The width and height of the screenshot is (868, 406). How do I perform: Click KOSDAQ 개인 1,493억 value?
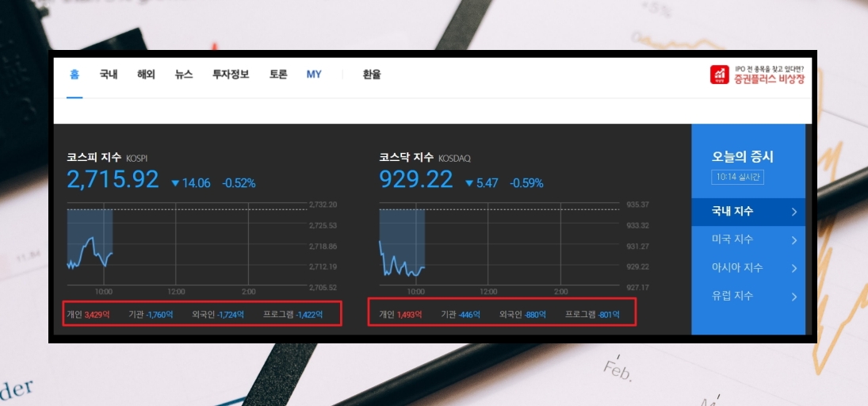(409, 315)
